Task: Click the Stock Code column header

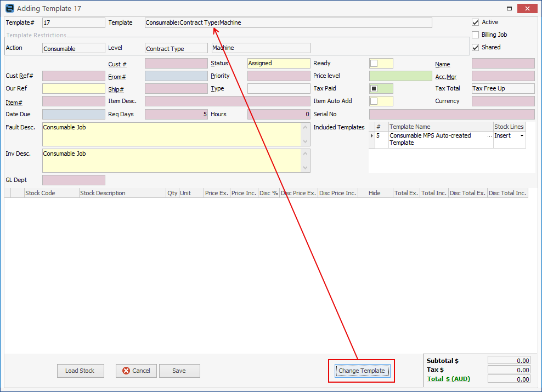Action: pyautogui.click(x=52, y=193)
